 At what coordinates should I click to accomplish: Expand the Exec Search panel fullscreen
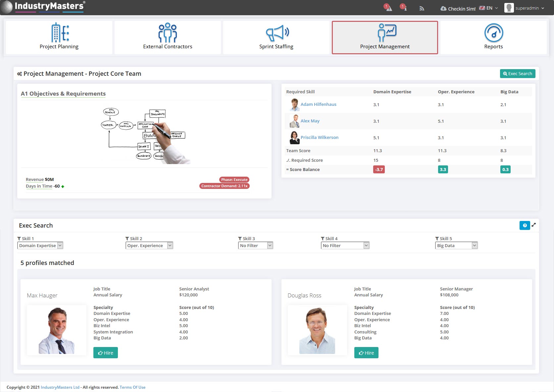(534, 225)
